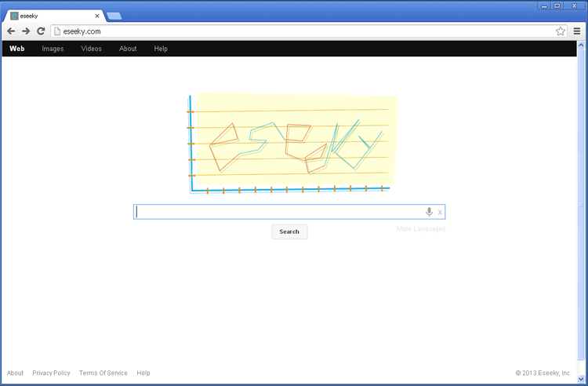This screenshot has height=386, width=588.
Task: Switch to Videos search
Action: pyautogui.click(x=91, y=49)
